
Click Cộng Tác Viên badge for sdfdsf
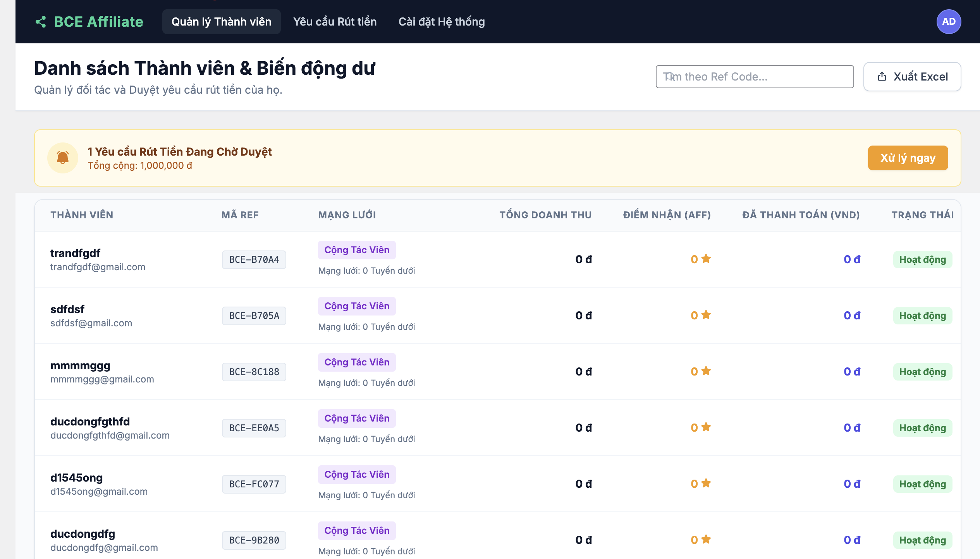[x=357, y=306]
